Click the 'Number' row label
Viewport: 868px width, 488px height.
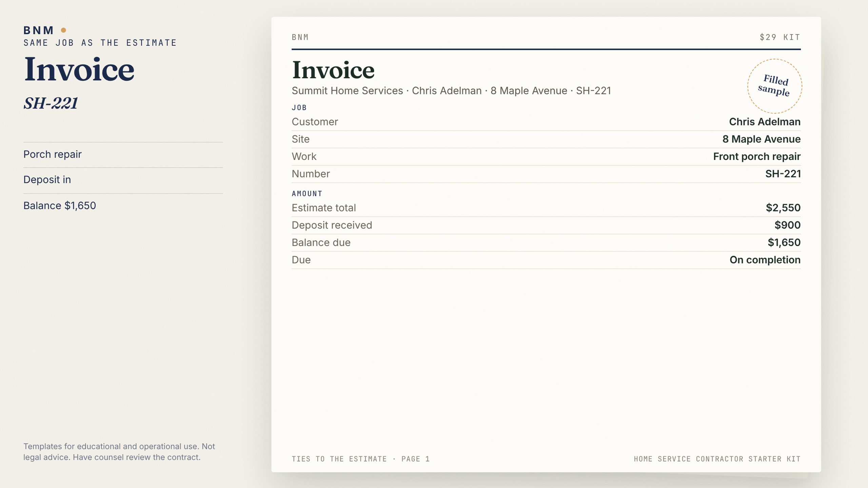311,174
